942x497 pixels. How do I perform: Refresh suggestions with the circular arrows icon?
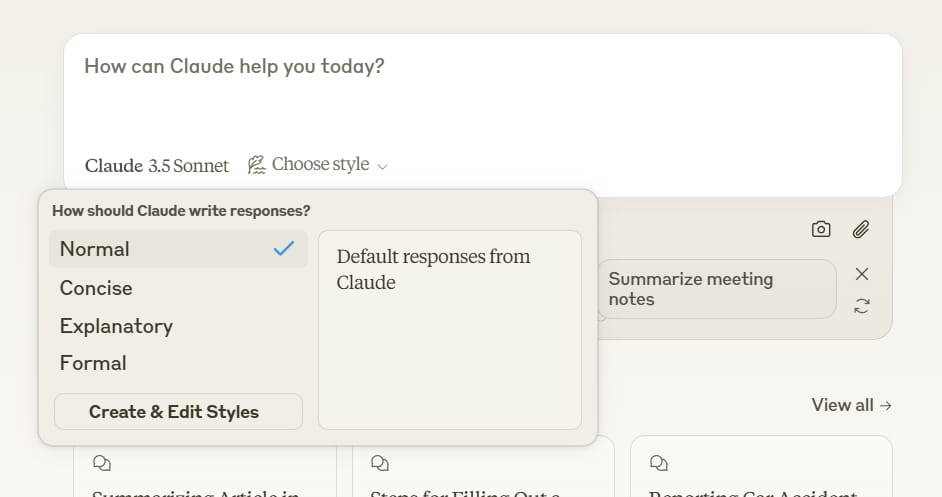click(862, 306)
